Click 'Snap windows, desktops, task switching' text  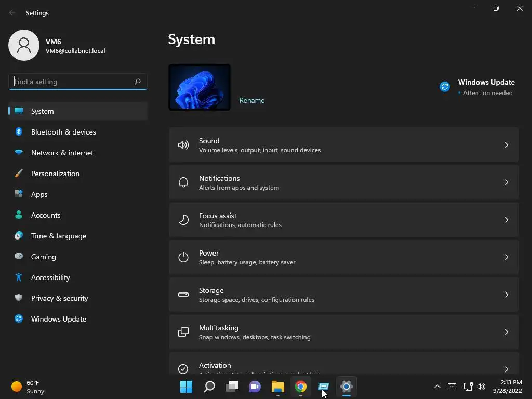click(255, 337)
